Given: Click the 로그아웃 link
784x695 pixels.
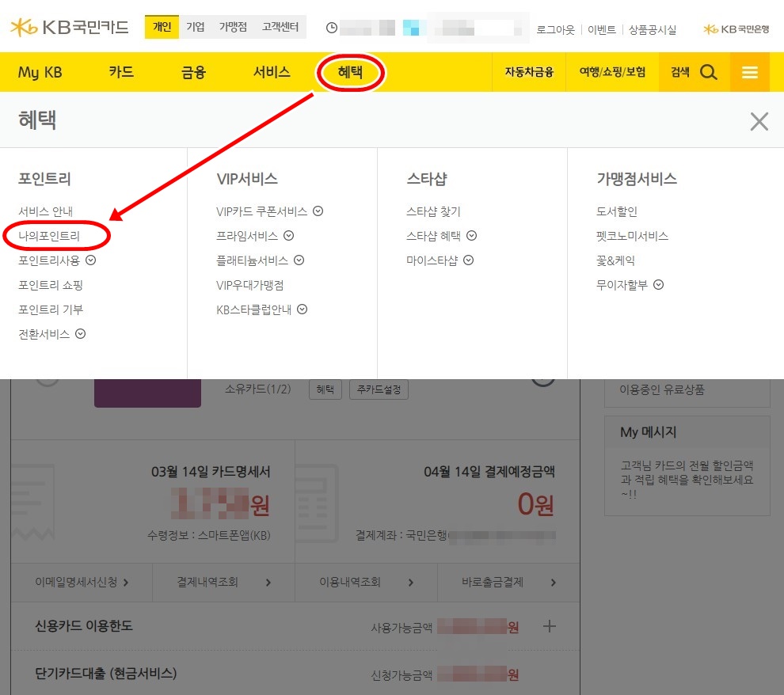Looking at the screenshot, I should click(555, 29).
